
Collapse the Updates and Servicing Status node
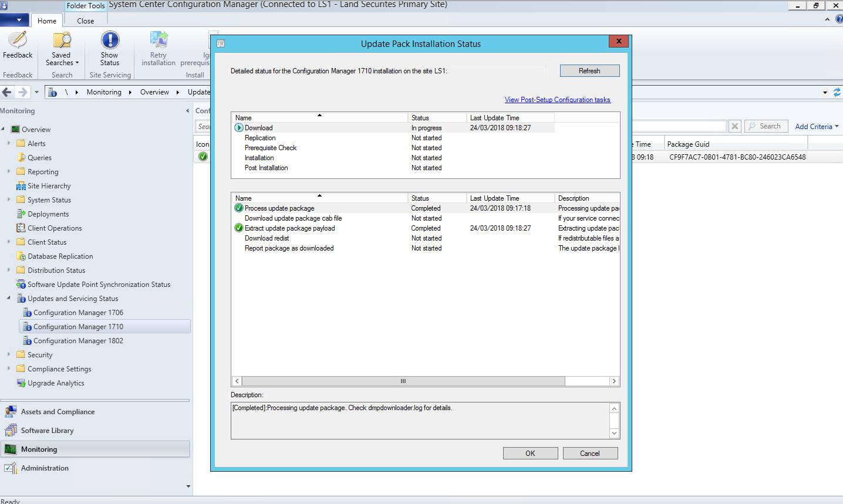click(x=9, y=298)
